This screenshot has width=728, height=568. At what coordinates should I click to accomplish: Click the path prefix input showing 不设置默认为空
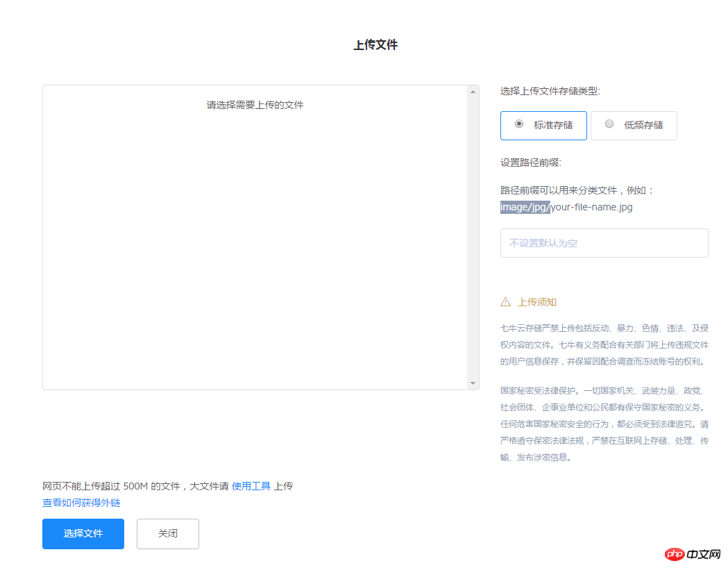[604, 242]
